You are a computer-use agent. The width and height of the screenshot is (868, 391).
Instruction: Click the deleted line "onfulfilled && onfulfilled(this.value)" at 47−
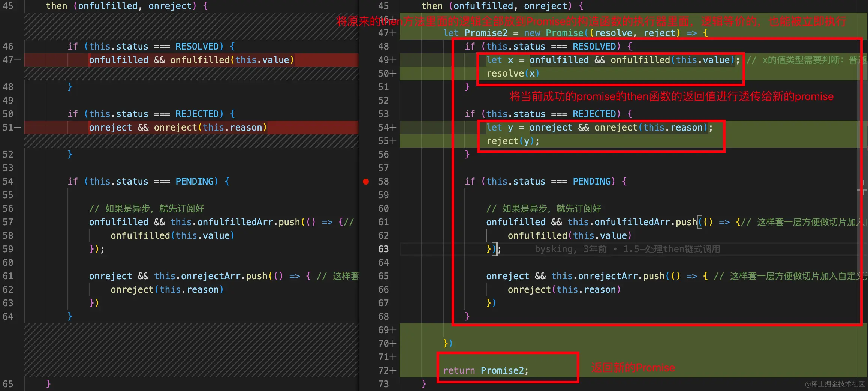coord(192,60)
